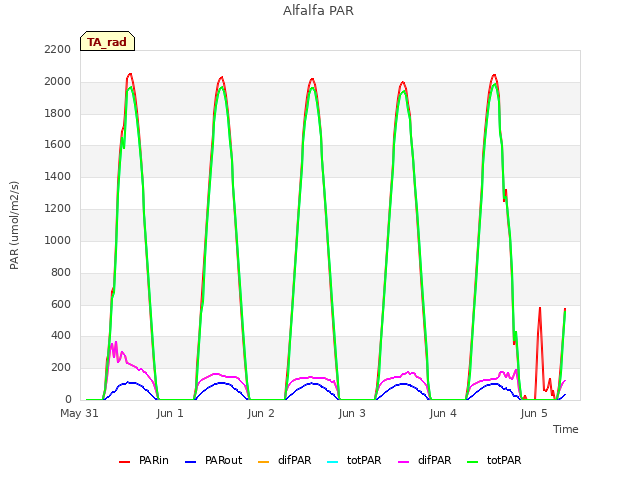Click the red PARin legend swatch
This screenshot has width=640, height=480.
124,462
